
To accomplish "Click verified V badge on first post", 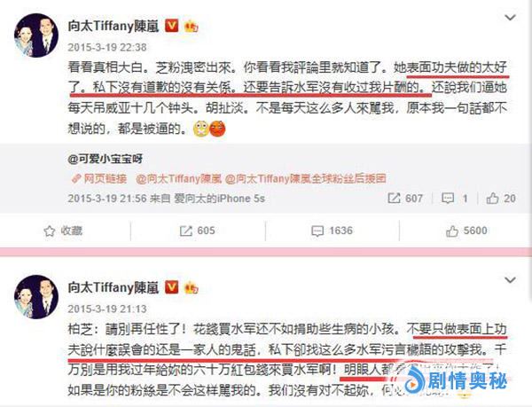I will pos(172,26).
